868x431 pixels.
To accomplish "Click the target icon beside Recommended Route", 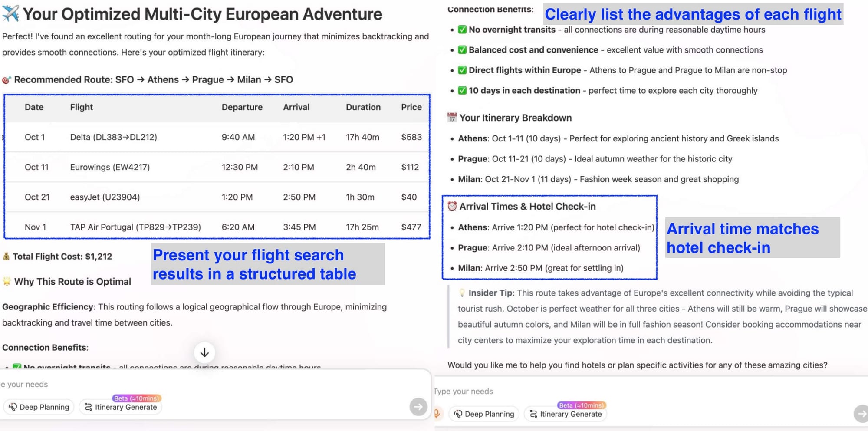I will click(6, 80).
